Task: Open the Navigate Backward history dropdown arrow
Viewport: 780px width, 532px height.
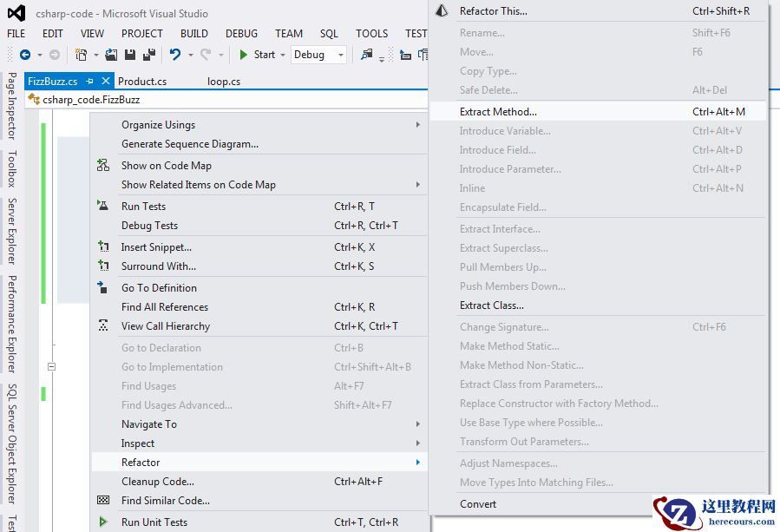Action: [40, 56]
